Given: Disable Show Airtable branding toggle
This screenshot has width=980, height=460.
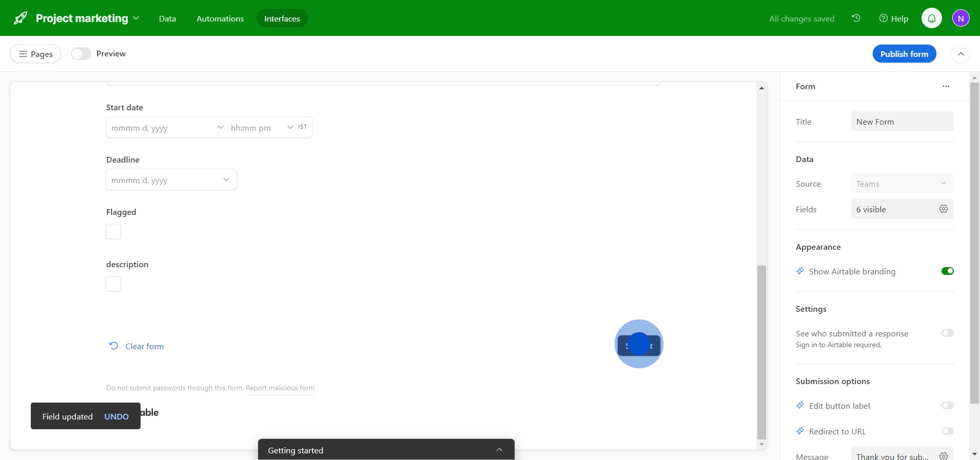Looking at the screenshot, I should coord(947,271).
